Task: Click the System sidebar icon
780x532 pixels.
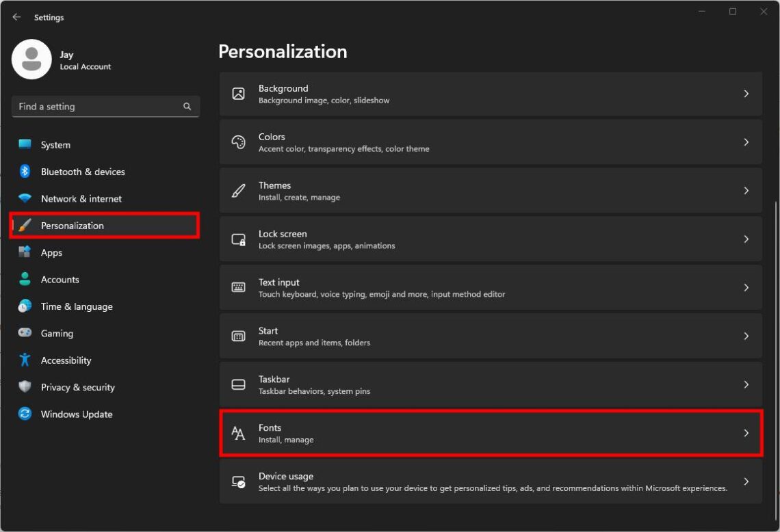Action: 25,144
